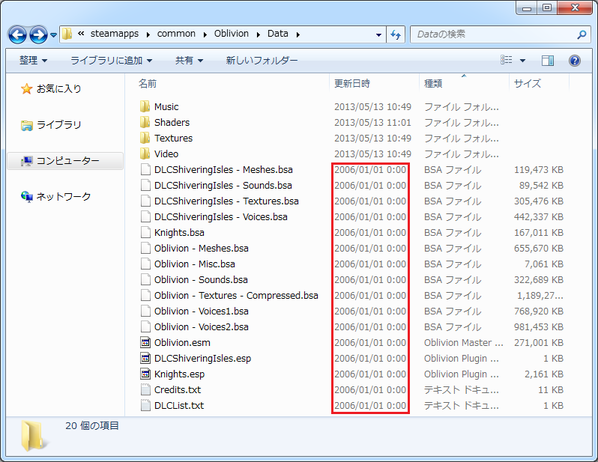This screenshot has width=598, height=462.
Task: Click the star icon beside お気に入り
Action: click(27, 89)
